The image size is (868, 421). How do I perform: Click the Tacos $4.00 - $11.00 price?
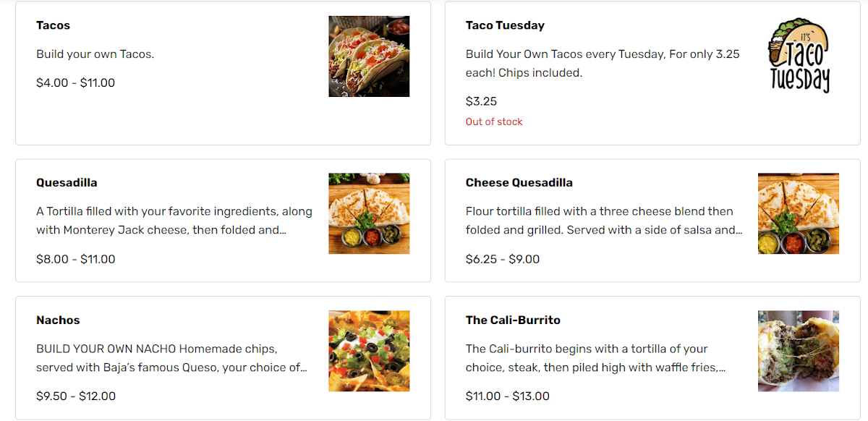pos(75,82)
